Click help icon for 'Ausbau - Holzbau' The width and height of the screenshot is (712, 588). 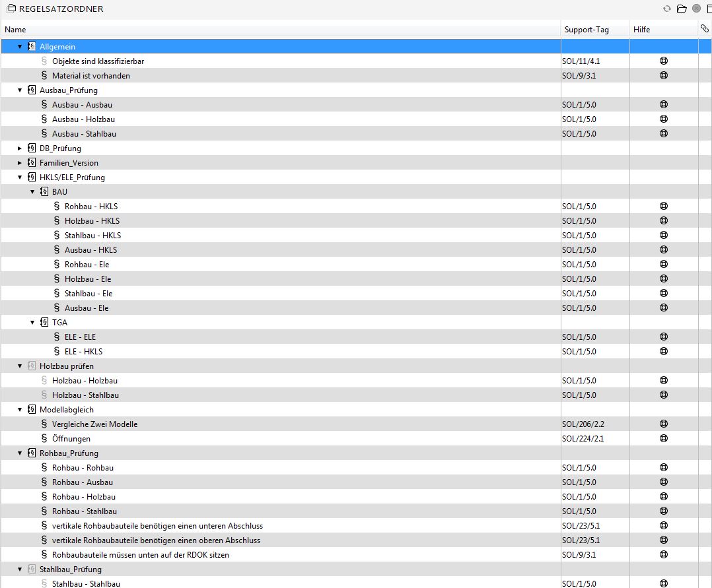[x=664, y=119]
